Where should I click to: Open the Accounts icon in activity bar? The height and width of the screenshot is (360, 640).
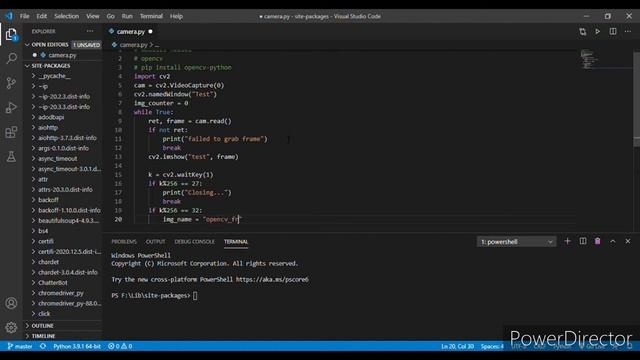pyautogui.click(x=11, y=303)
